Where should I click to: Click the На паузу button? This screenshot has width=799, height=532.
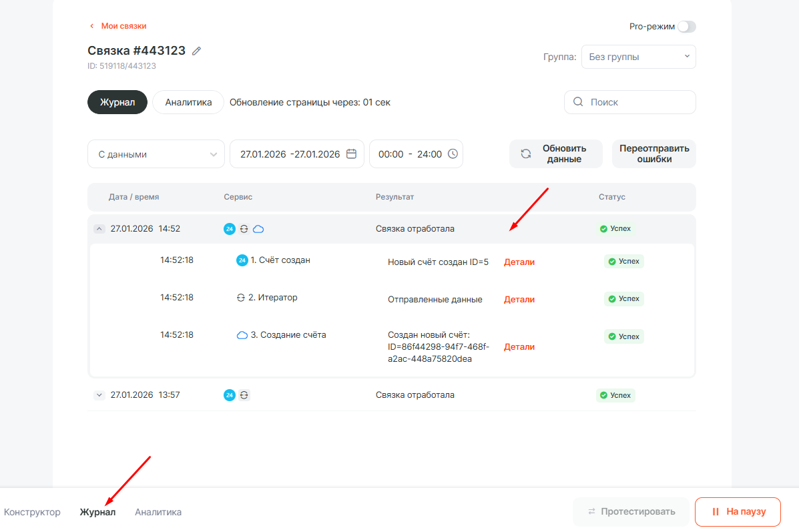click(x=738, y=512)
